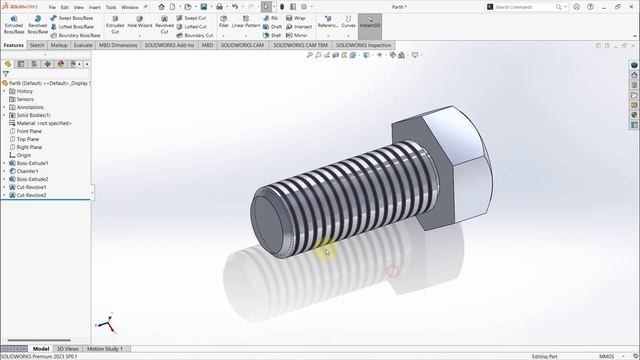Open the Motion Study 1 tab
This screenshot has height=360, width=640.
(105, 349)
